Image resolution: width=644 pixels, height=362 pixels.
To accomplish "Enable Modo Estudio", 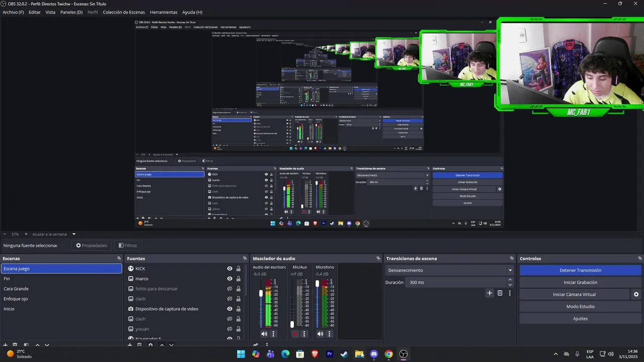I will tap(580, 307).
